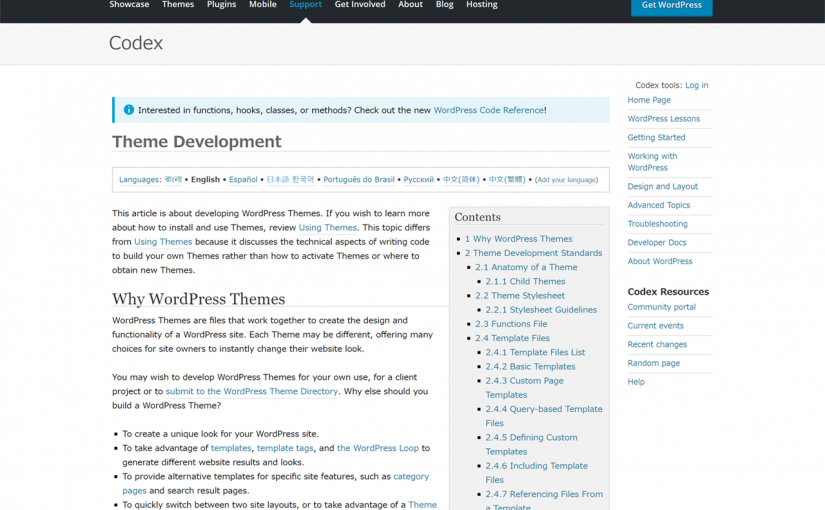Open the Community portal link

[x=661, y=307]
